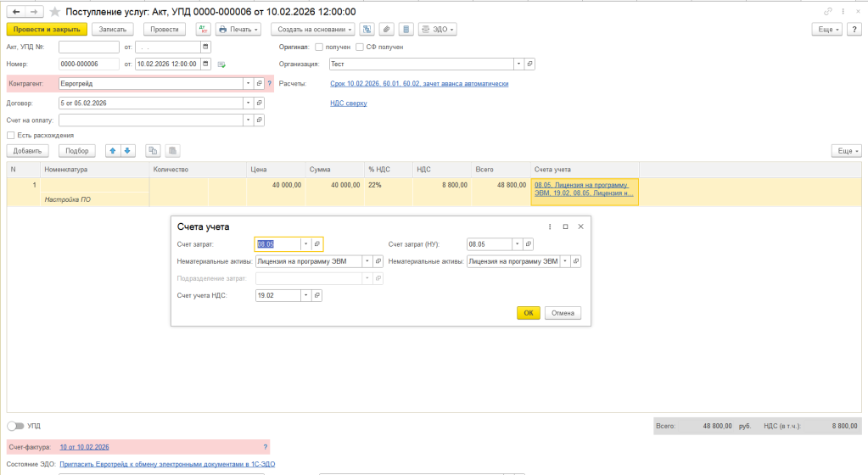Open the Расчеты link Срок 10.02.2026

(419, 84)
